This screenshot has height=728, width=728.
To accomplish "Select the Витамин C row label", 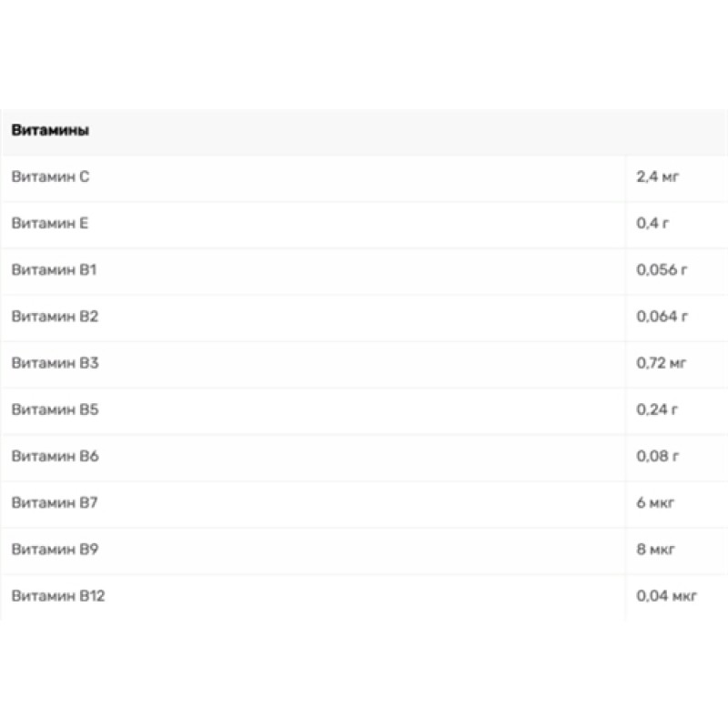I will pyautogui.click(x=50, y=177).
